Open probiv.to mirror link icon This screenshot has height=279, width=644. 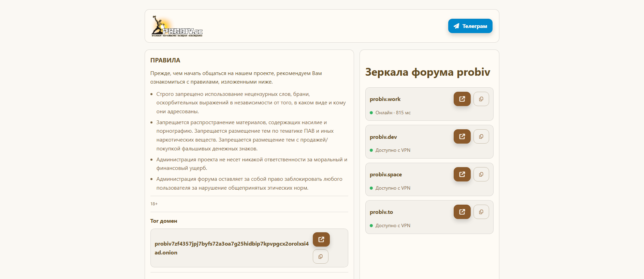[x=462, y=212]
